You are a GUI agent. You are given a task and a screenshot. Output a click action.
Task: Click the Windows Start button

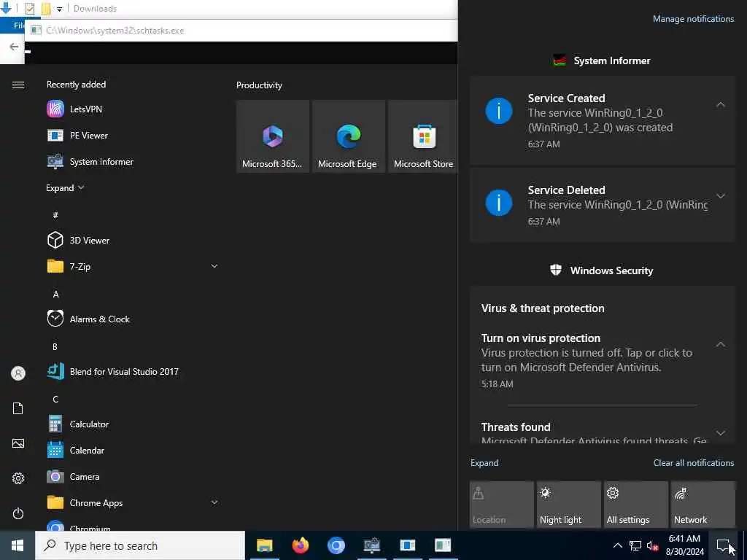[18, 545]
